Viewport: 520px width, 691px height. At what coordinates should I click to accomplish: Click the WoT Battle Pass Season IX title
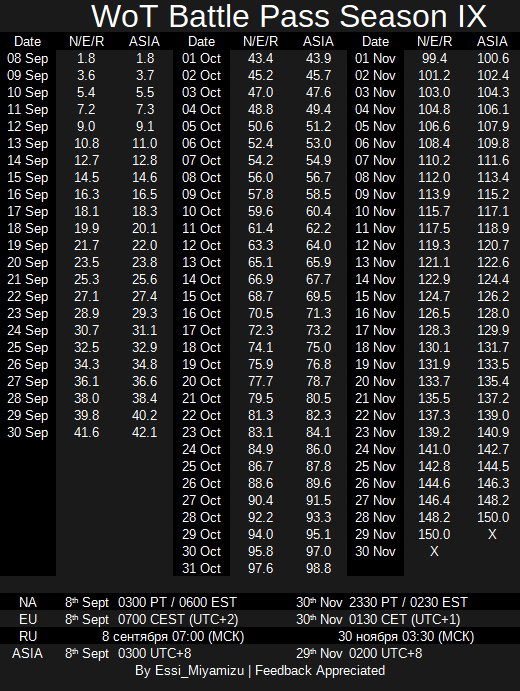(289, 16)
